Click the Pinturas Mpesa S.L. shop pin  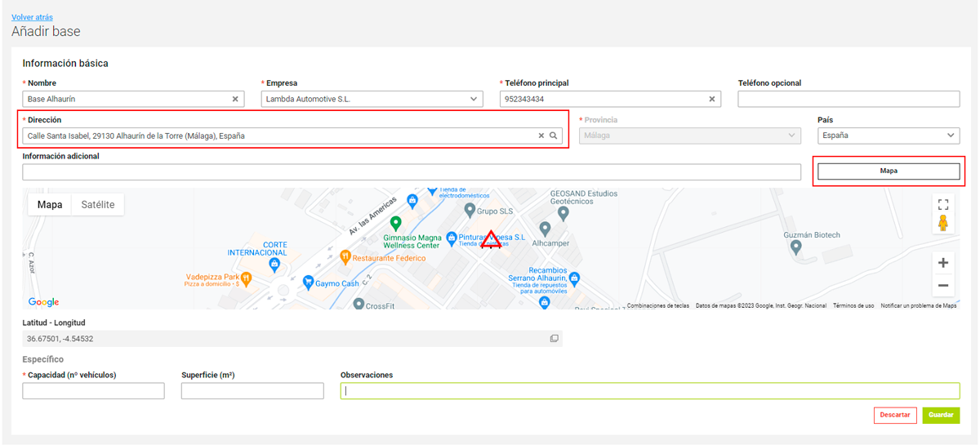[x=451, y=238]
